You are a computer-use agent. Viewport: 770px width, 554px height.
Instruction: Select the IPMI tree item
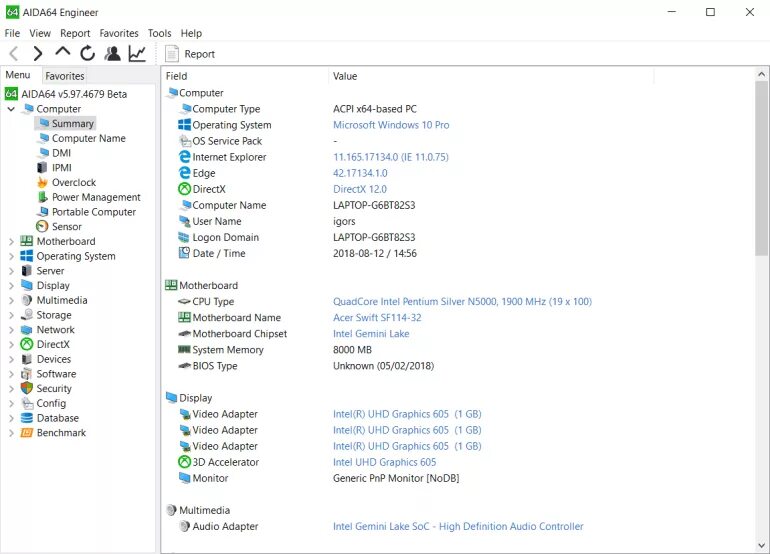[x=61, y=167]
